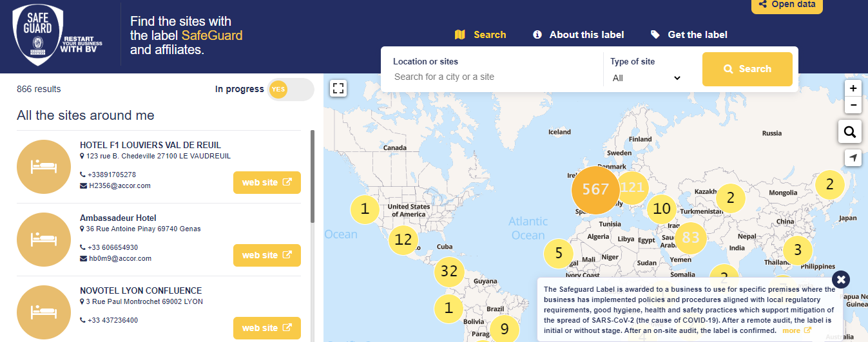Click phone number +33 606654930
868x342 pixels.
(x=113, y=247)
